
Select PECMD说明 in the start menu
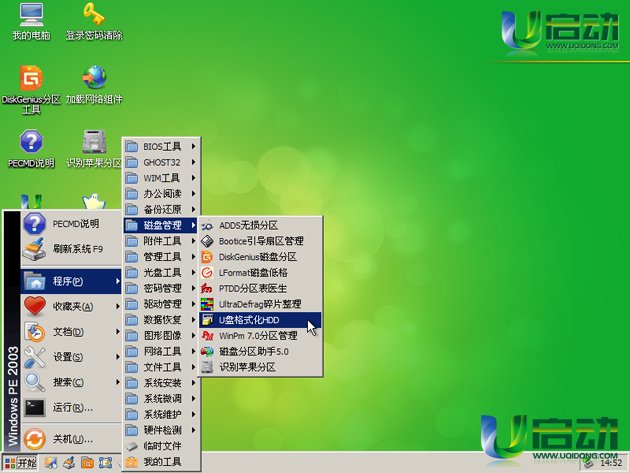71,224
